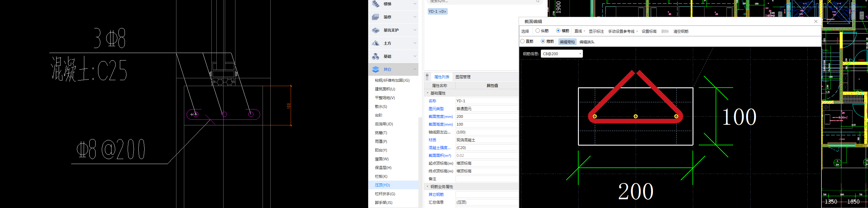868x208 pixels.
Task: Click the 清空钢筋 button
Action: coord(681,31)
